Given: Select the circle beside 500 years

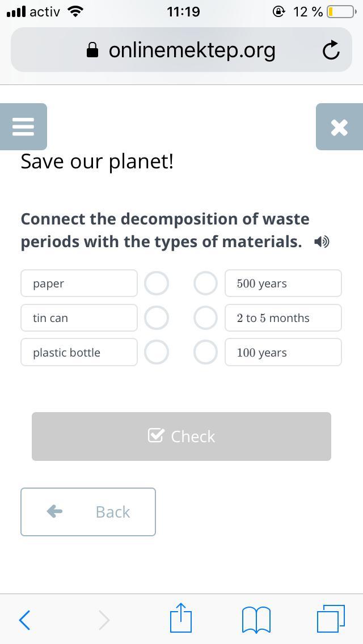Looking at the screenshot, I should [x=205, y=283].
